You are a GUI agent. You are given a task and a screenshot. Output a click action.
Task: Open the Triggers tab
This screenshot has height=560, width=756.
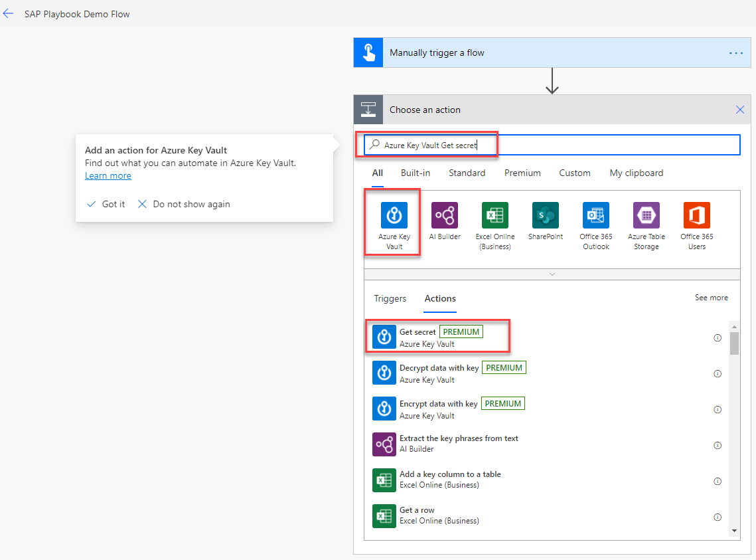coord(390,298)
